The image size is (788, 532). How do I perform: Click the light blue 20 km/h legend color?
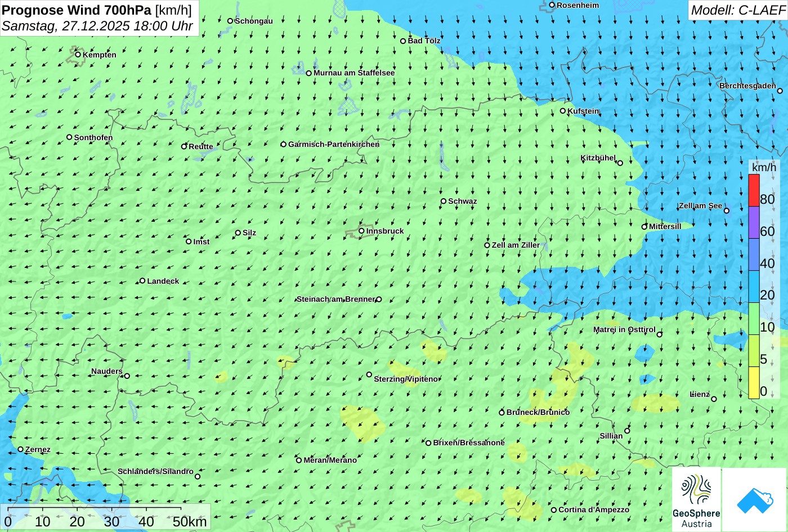754,287
